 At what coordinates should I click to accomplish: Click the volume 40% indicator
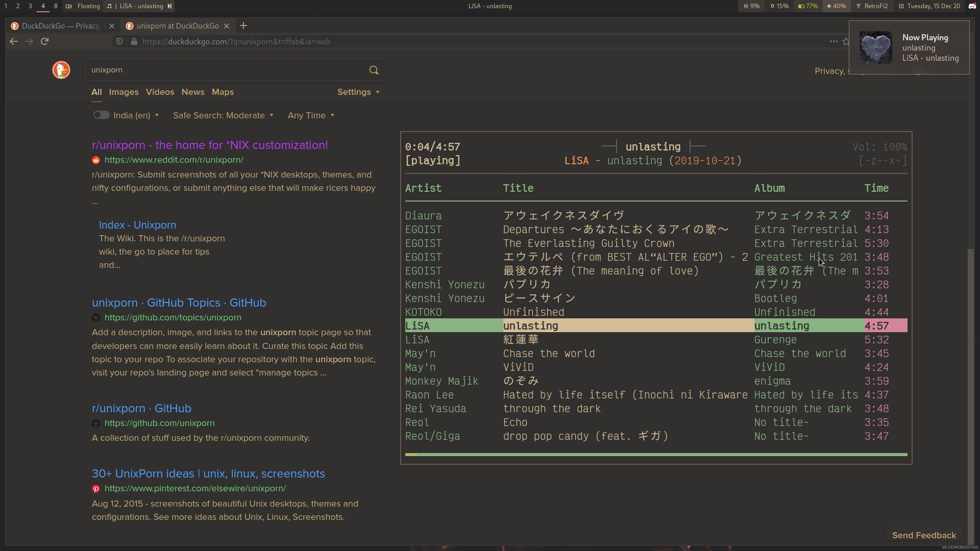click(x=836, y=6)
